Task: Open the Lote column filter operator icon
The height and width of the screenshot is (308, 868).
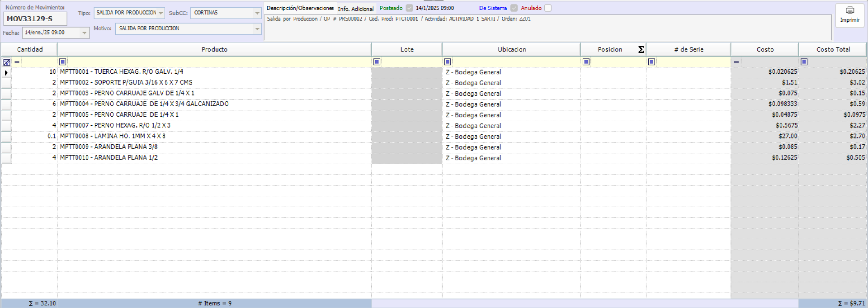Action: [x=377, y=62]
